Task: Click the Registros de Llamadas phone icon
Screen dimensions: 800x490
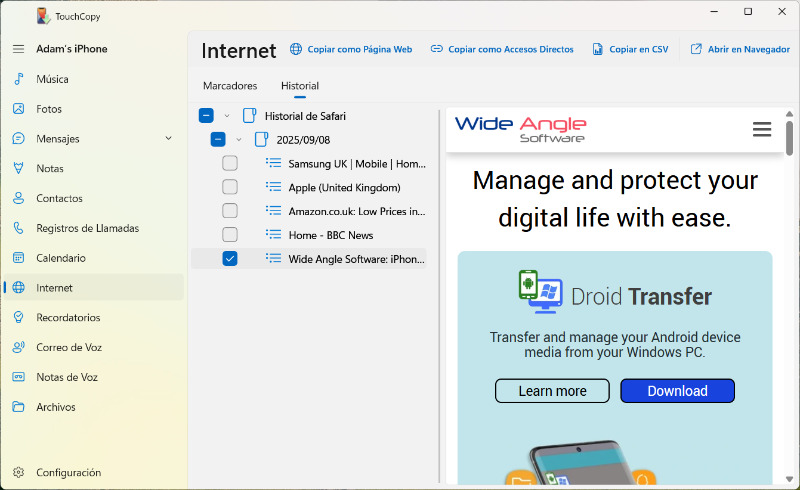Action: [x=18, y=228]
